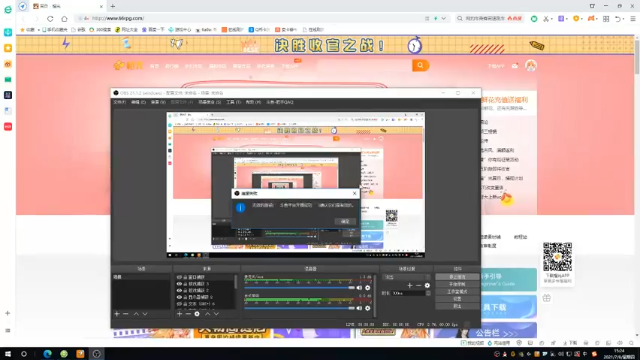Open settings gear of second mixer channel
The width and height of the screenshot is (640, 360).
click(368, 308)
